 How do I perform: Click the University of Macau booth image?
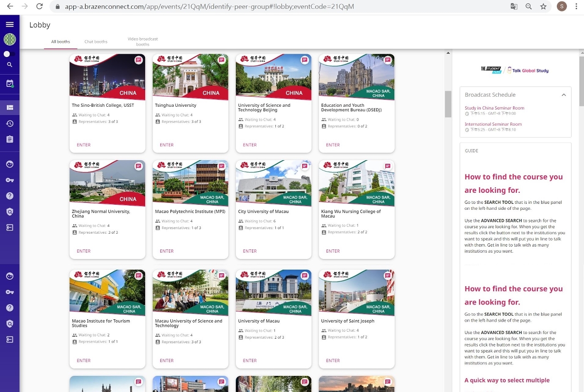(x=273, y=293)
